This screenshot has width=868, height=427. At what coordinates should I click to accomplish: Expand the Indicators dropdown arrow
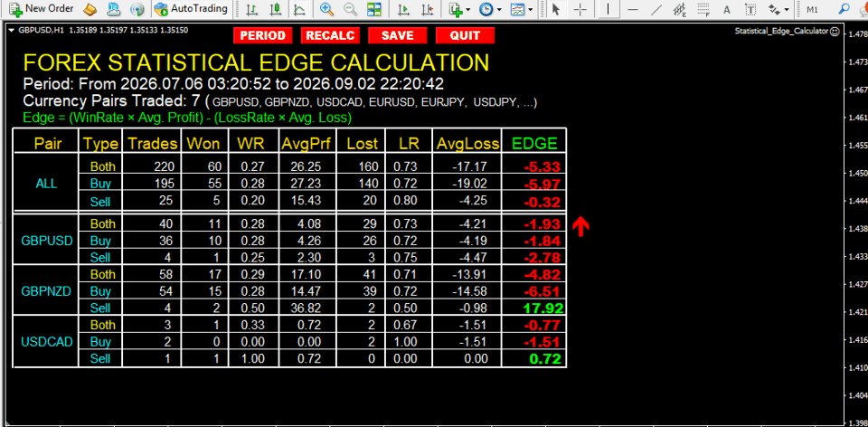pyautogui.click(x=467, y=9)
